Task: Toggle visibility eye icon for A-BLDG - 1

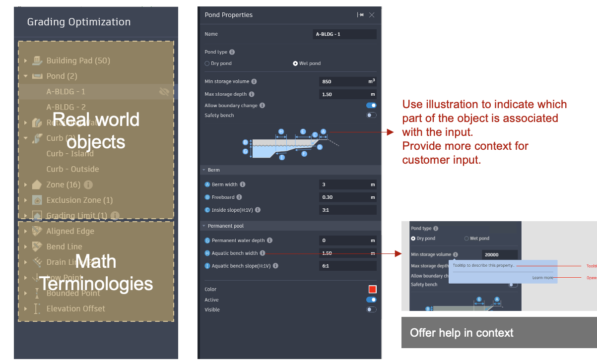Action: (164, 92)
